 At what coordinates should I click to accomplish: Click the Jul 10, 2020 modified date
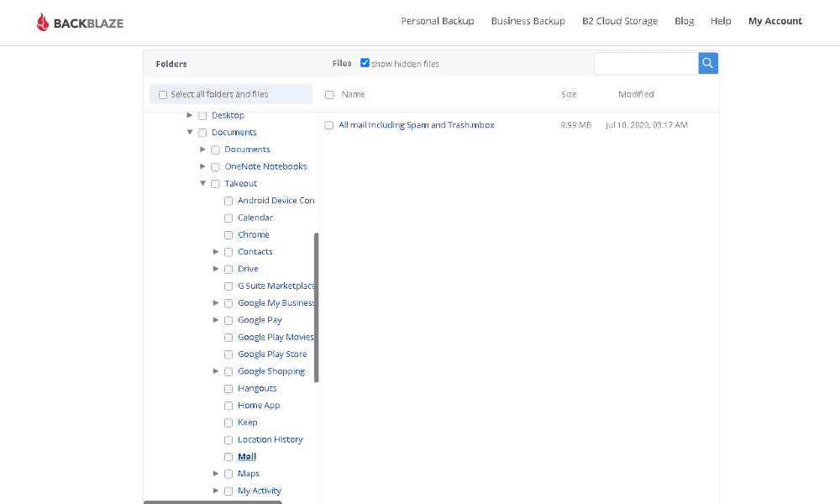[x=647, y=125]
